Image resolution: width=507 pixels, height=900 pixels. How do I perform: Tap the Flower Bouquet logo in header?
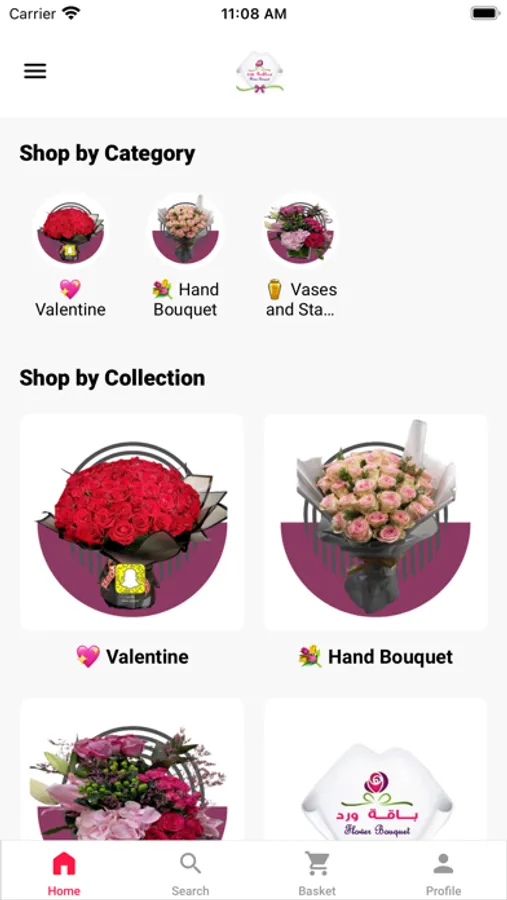coord(260,72)
